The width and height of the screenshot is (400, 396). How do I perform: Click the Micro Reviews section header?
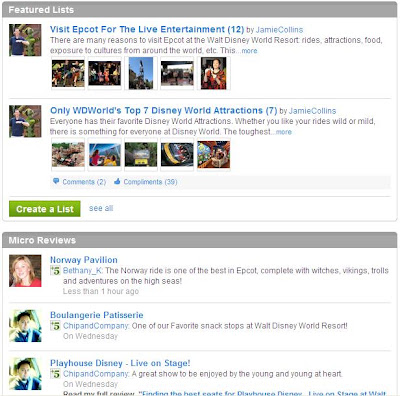(200, 240)
